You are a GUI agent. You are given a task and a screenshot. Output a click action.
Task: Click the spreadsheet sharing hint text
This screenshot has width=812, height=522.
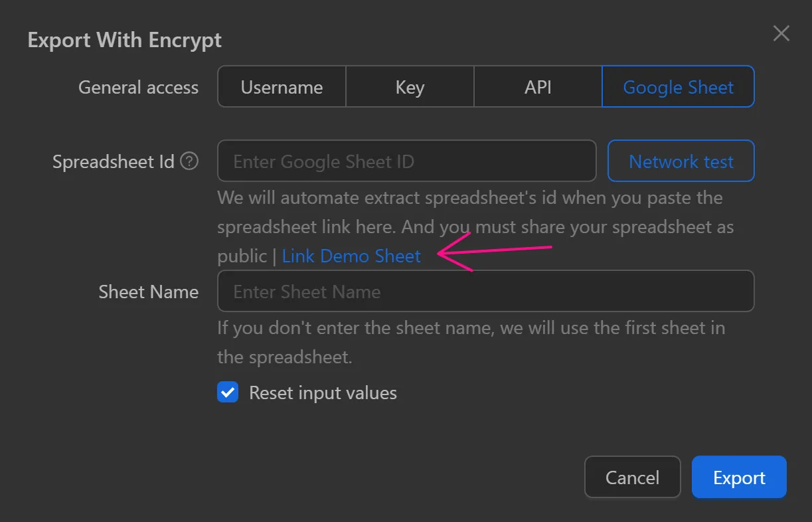pos(475,213)
